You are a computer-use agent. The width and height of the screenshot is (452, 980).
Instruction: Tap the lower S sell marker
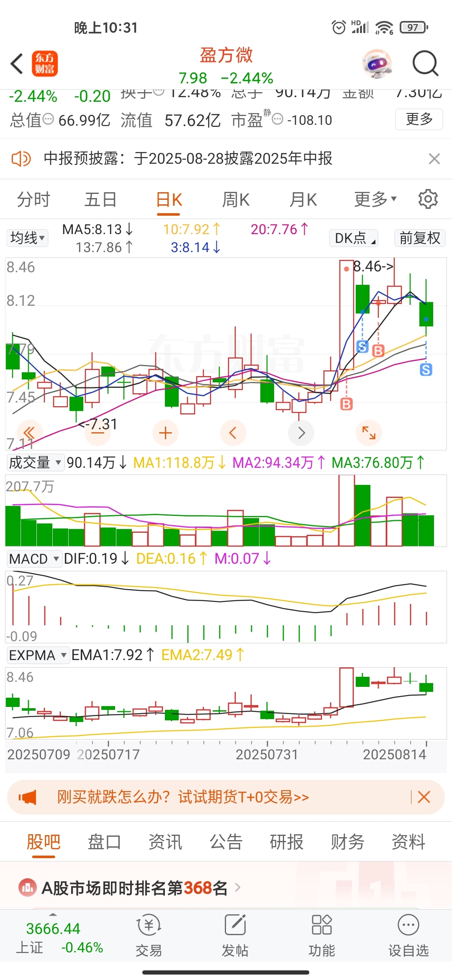click(426, 369)
